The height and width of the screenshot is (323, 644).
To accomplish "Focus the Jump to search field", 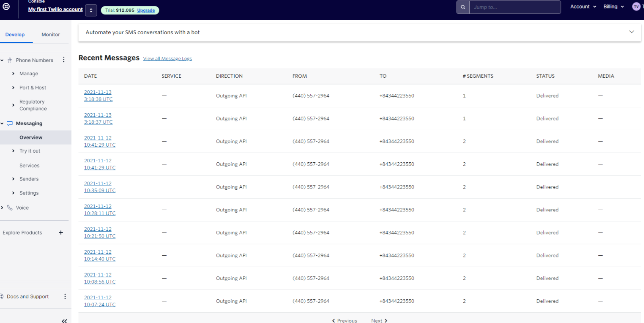I will [515, 7].
